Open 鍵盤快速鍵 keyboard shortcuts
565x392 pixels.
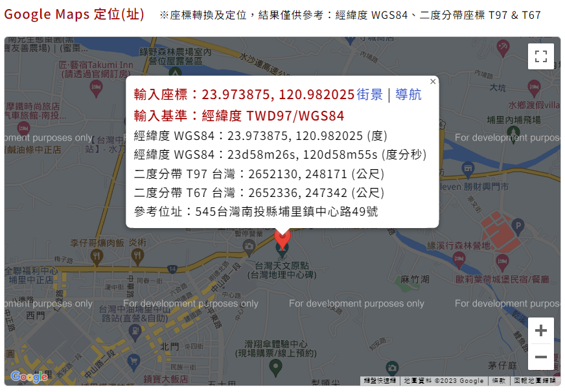(x=380, y=381)
